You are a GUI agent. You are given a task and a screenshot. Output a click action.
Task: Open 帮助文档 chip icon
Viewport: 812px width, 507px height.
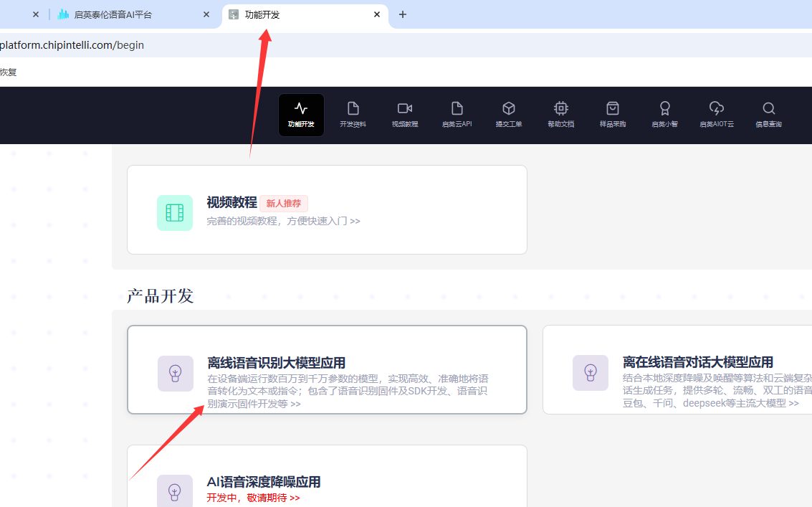(560, 115)
